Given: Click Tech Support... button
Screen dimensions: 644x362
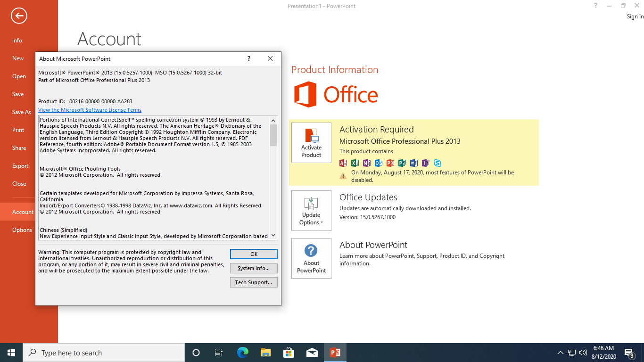Looking at the screenshot, I should pyautogui.click(x=254, y=282).
